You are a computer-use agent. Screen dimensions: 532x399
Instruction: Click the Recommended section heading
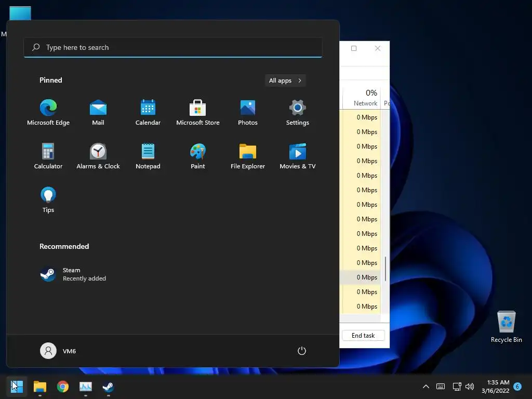pos(64,246)
